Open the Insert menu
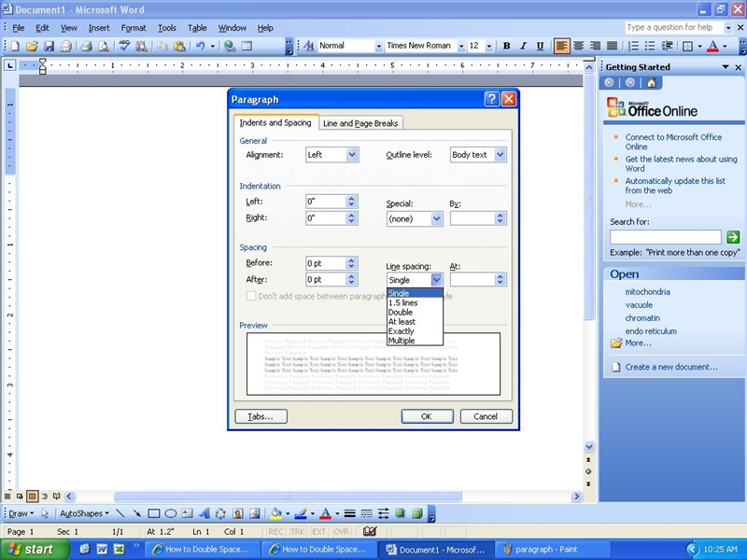Image resolution: width=747 pixels, height=560 pixels. [x=99, y=28]
